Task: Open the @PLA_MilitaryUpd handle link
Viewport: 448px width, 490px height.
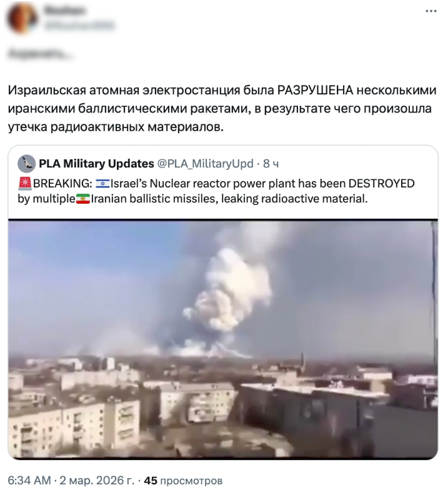Action: coord(205,164)
